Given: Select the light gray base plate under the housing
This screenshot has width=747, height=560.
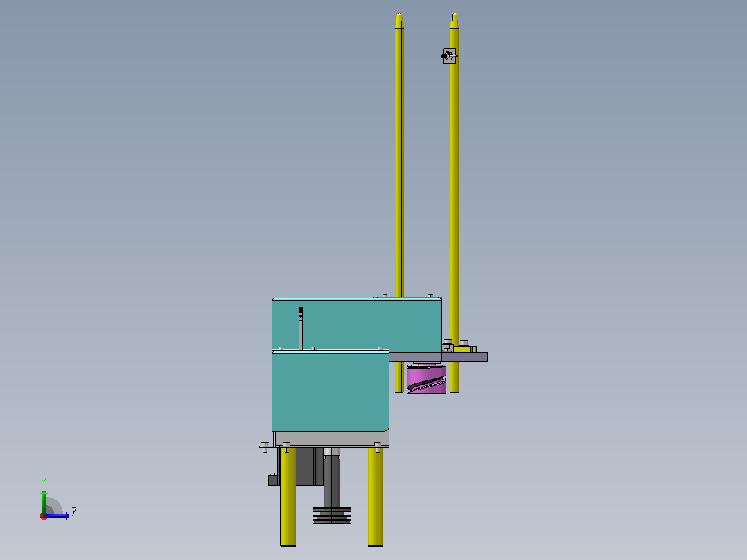Looking at the screenshot, I should click(x=331, y=439).
